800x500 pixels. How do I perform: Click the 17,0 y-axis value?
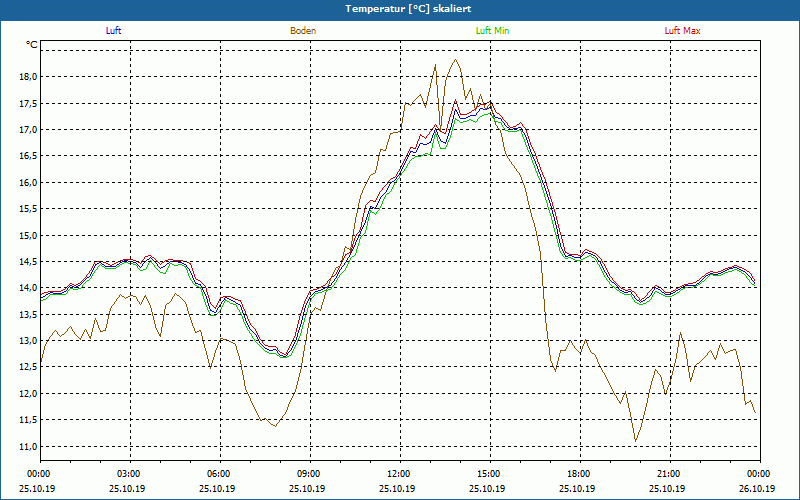tap(29, 130)
